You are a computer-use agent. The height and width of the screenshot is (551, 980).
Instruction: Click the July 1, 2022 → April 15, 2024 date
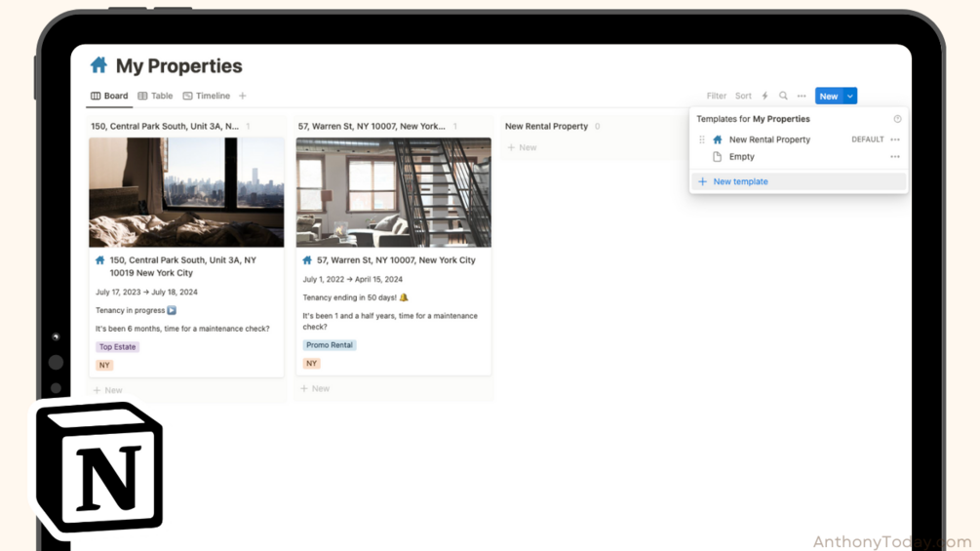coord(352,279)
